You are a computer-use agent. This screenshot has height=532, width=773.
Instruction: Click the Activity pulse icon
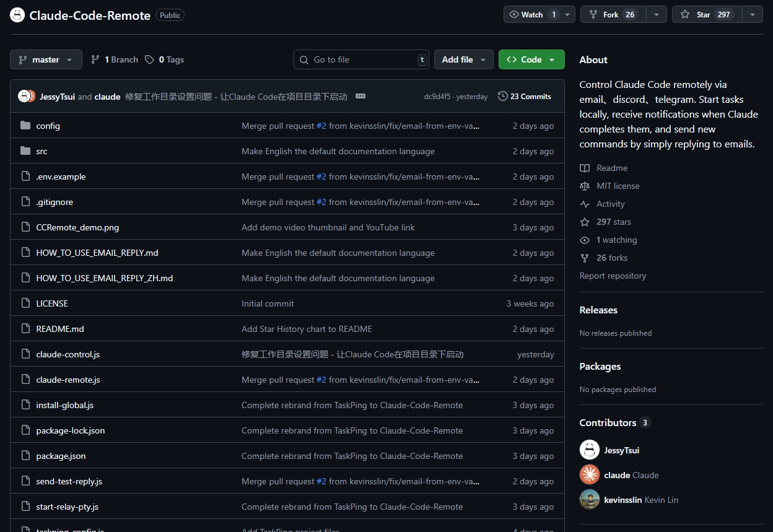point(585,204)
